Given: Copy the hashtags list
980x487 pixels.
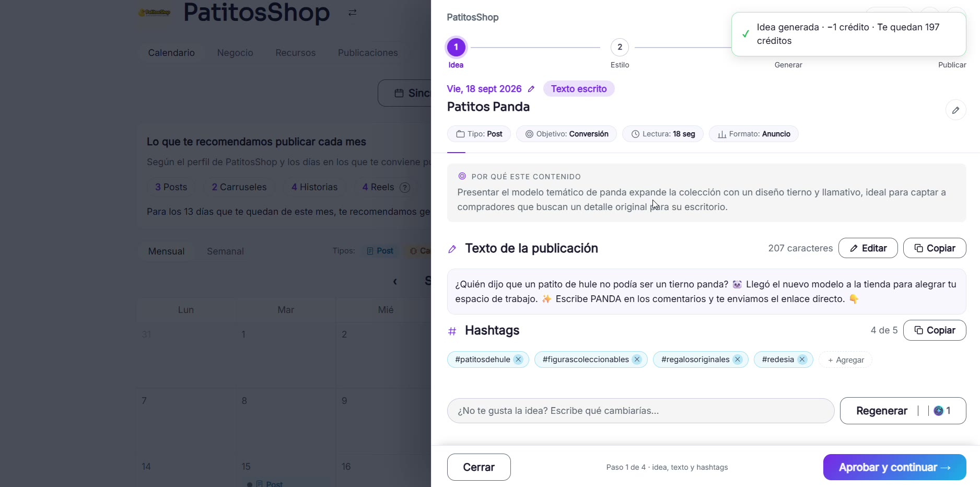Looking at the screenshot, I should (935, 330).
